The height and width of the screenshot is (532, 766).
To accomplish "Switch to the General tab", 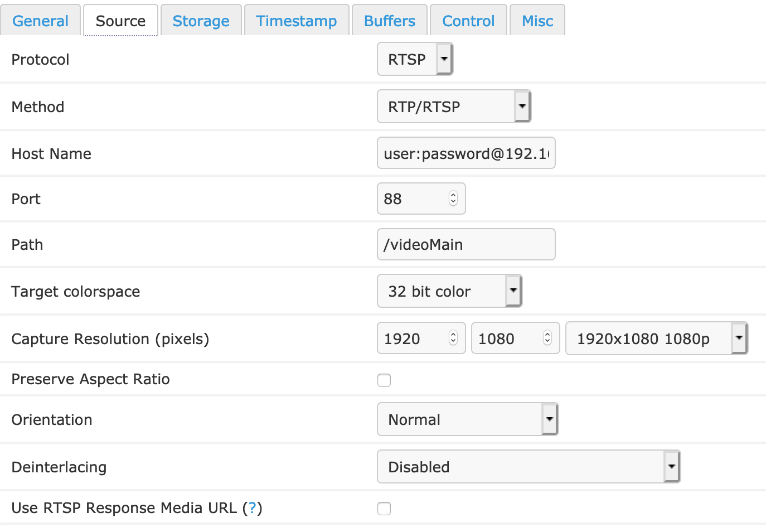I will (x=40, y=20).
